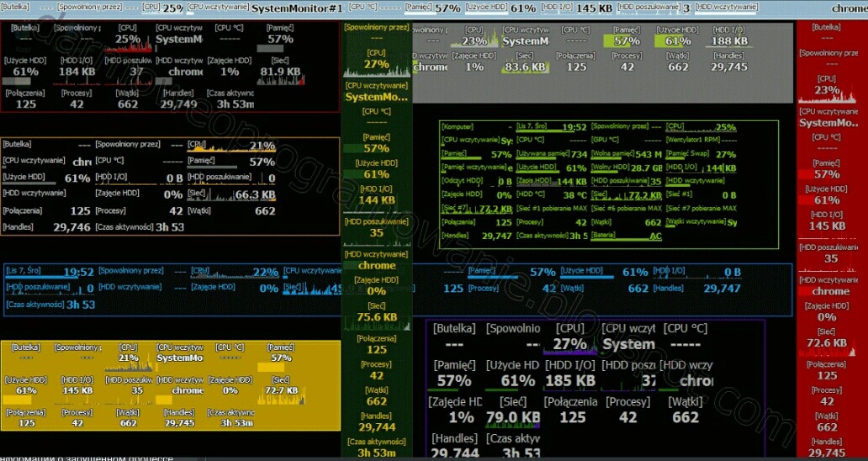Screen dimensions: 868x461
Task: Select the Sieć 81.9 KB graph in the red-bordered panel
Action: pos(281,72)
